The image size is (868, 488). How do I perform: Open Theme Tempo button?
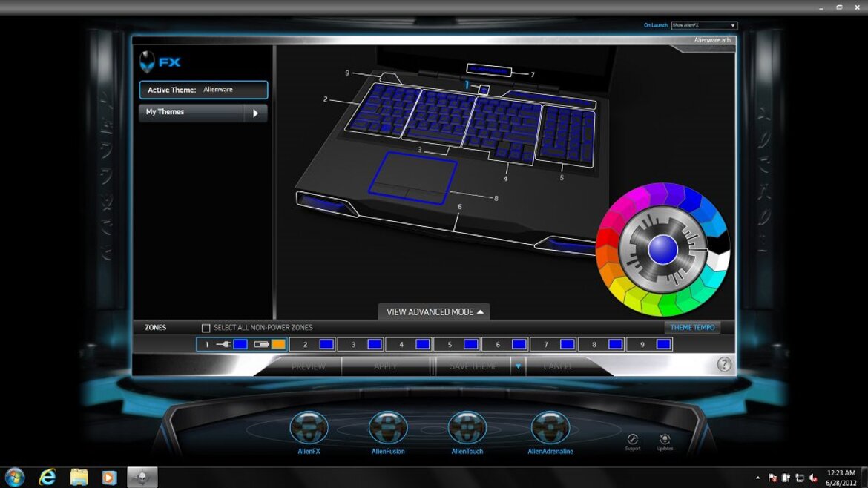692,328
